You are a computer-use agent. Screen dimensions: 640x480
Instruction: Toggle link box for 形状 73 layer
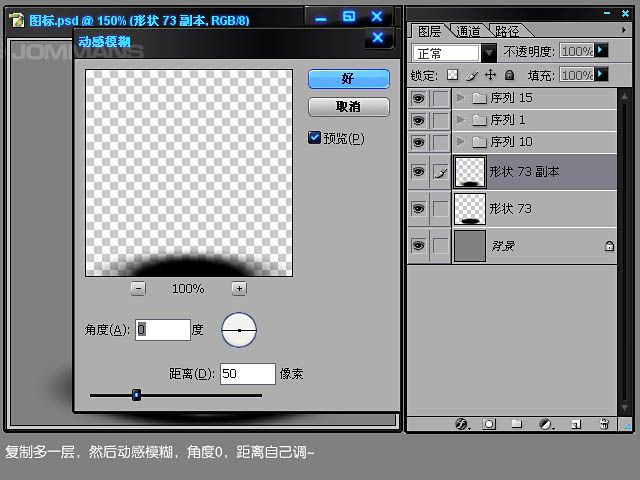440,209
